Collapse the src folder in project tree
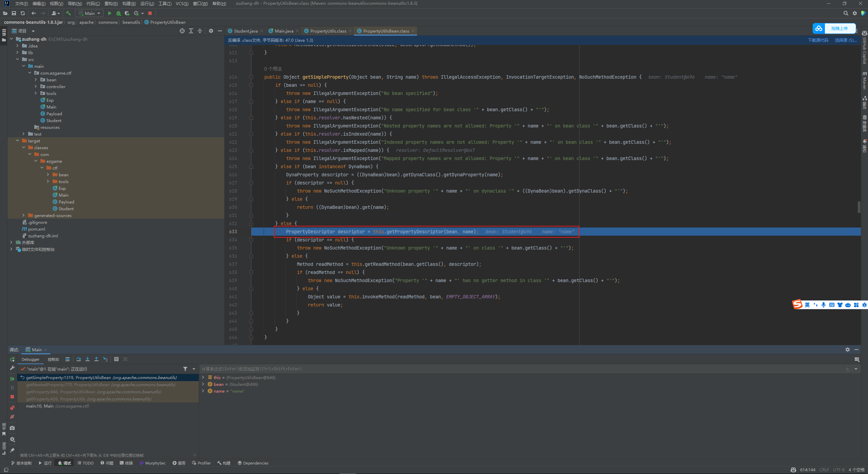 [x=18, y=59]
